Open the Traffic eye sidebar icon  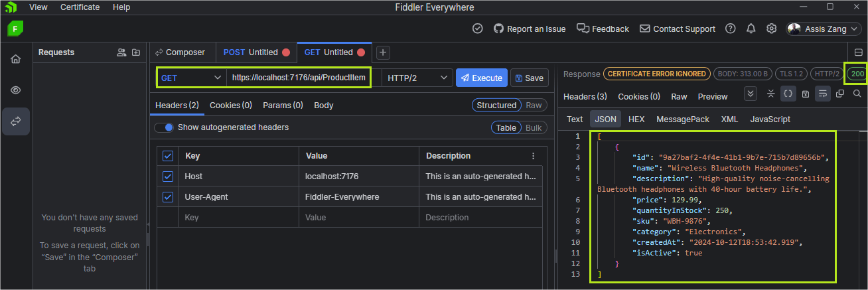pos(16,90)
